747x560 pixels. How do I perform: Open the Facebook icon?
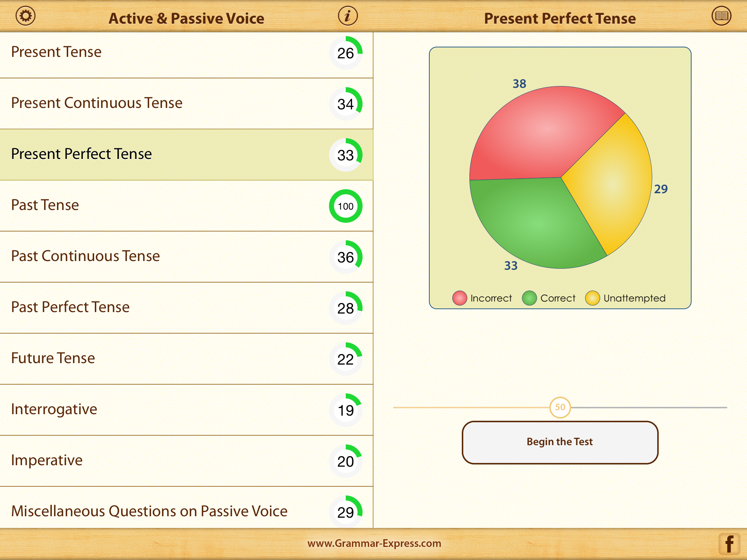729,544
